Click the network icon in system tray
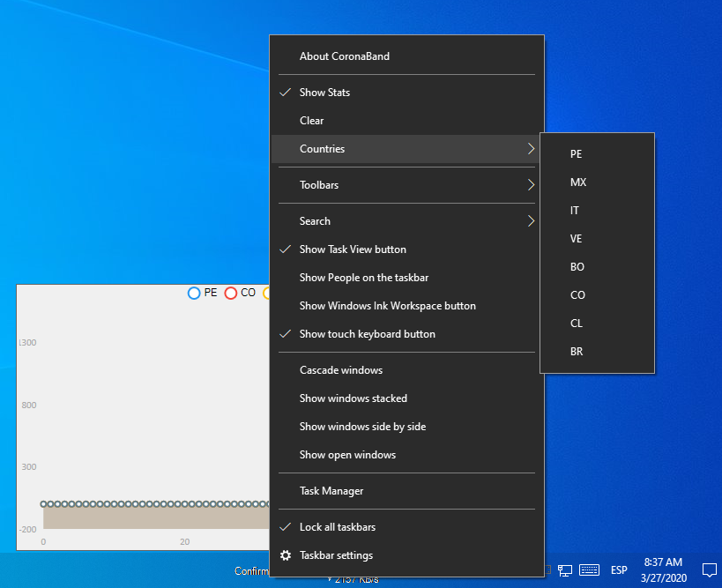Viewport: 722px width, 588px height. [x=565, y=570]
